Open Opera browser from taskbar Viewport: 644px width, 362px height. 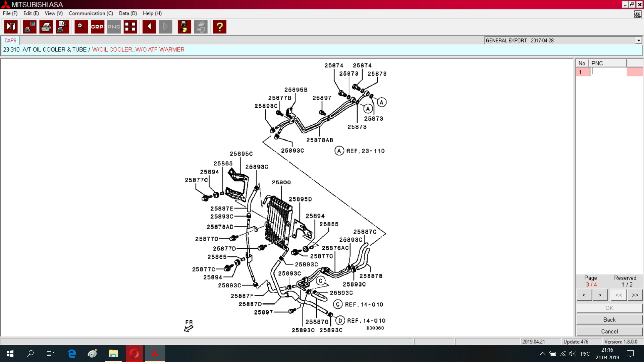(x=134, y=354)
